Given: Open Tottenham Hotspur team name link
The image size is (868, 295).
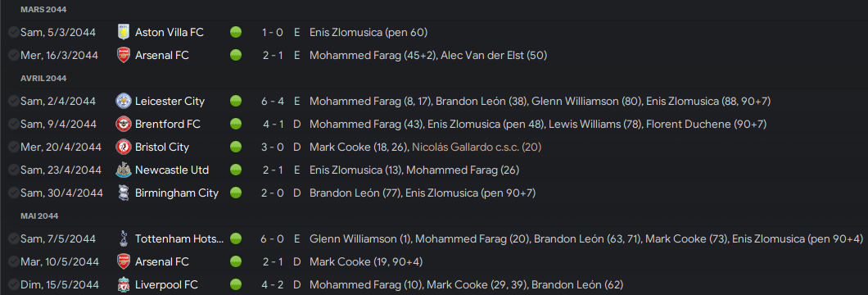Looking at the screenshot, I should coord(179,239).
